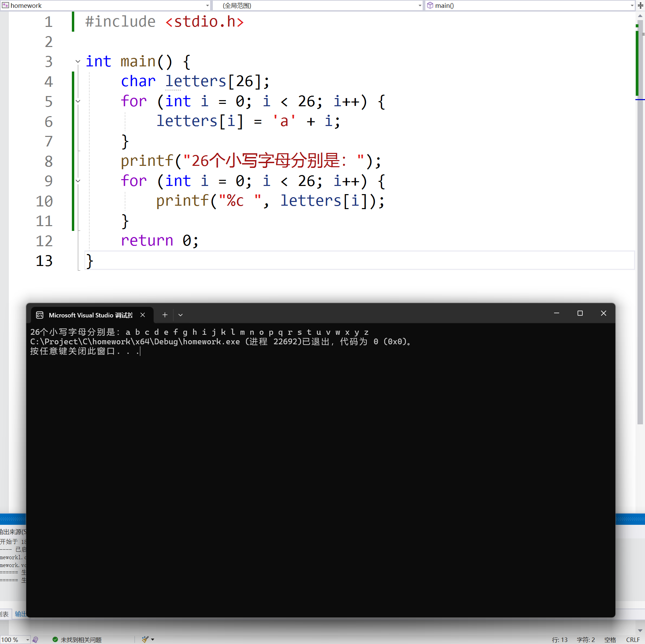Click the #include <stdio.h> line of code
Viewport: 645px width, 644px height.
(164, 22)
